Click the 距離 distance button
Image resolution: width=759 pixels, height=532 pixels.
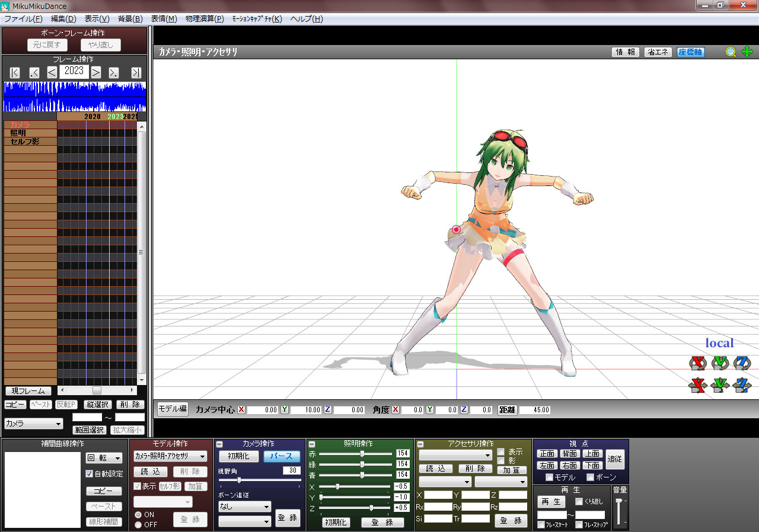pyautogui.click(x=507, y=409)
